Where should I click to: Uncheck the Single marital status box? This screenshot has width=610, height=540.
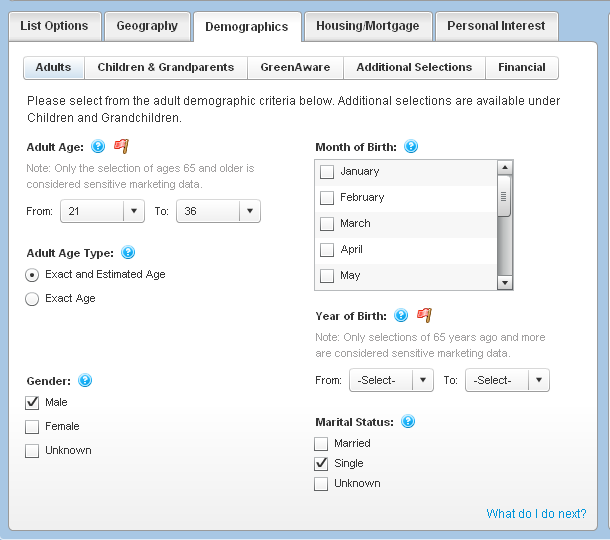pyautogui.click(x=321, y=464)
